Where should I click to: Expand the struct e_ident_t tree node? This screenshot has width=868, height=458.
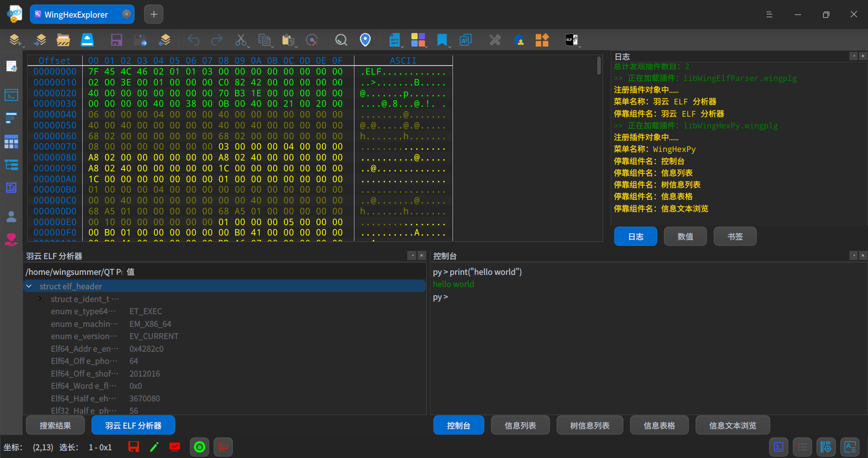pyautogui.click(x=40, y=299)
